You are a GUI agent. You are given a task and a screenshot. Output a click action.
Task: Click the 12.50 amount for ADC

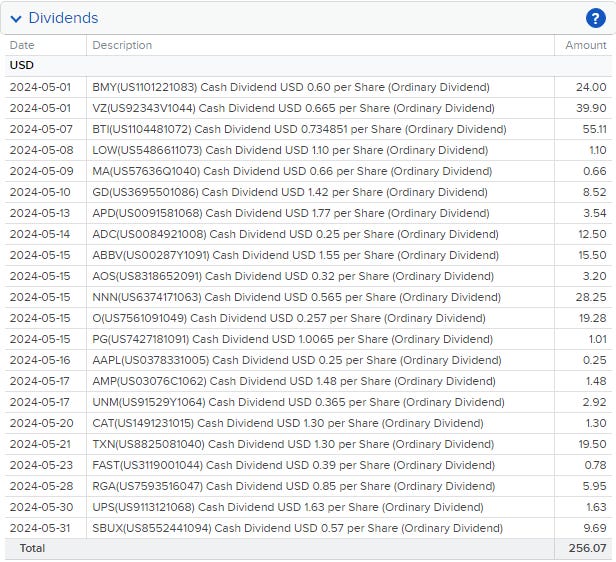click(592, 234)
